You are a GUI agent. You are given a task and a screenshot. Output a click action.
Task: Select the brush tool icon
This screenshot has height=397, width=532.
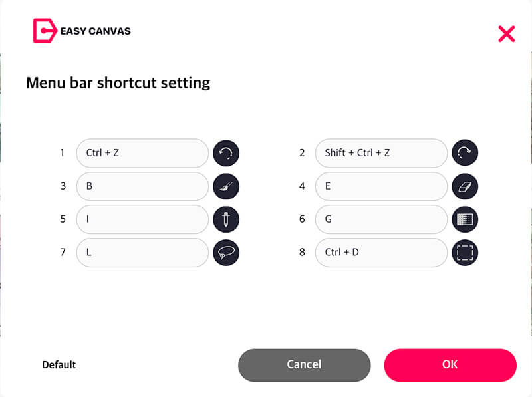point(226,186)
